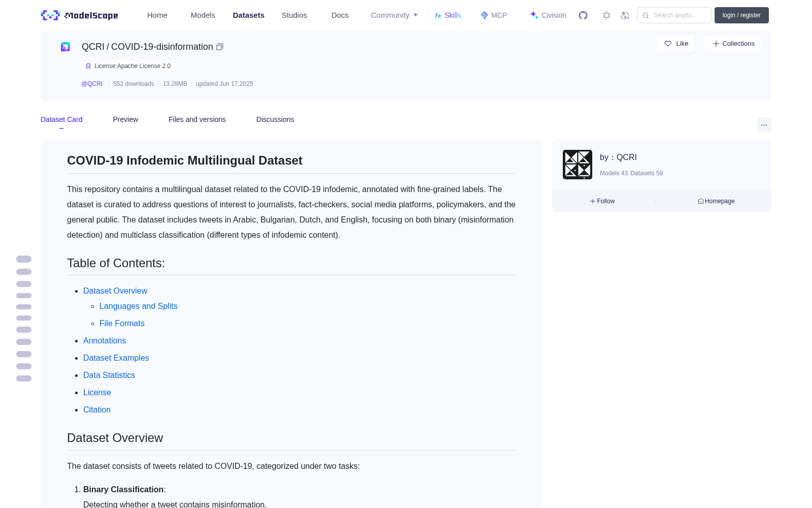Click the 'Models 43' count
The image size is (812, 508).
pyautogui.click(x=614, y=173)
